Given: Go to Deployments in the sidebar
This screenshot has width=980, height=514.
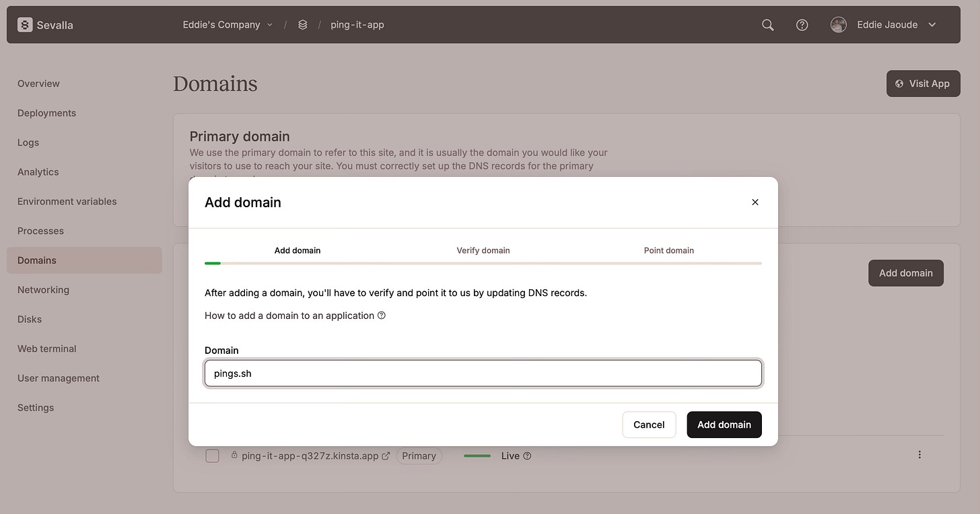Looking at the screenshot, I should tap(46, 113).
